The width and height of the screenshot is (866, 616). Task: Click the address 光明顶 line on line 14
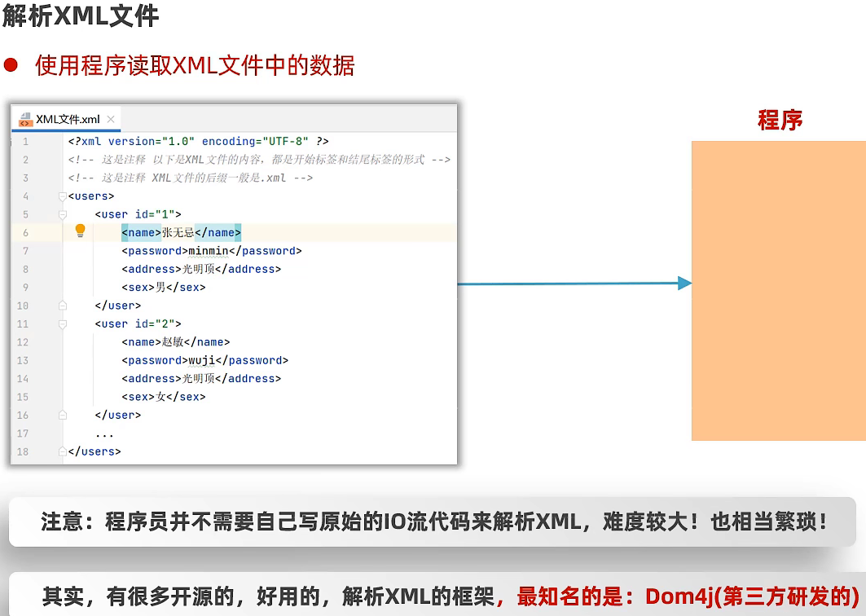201,378
